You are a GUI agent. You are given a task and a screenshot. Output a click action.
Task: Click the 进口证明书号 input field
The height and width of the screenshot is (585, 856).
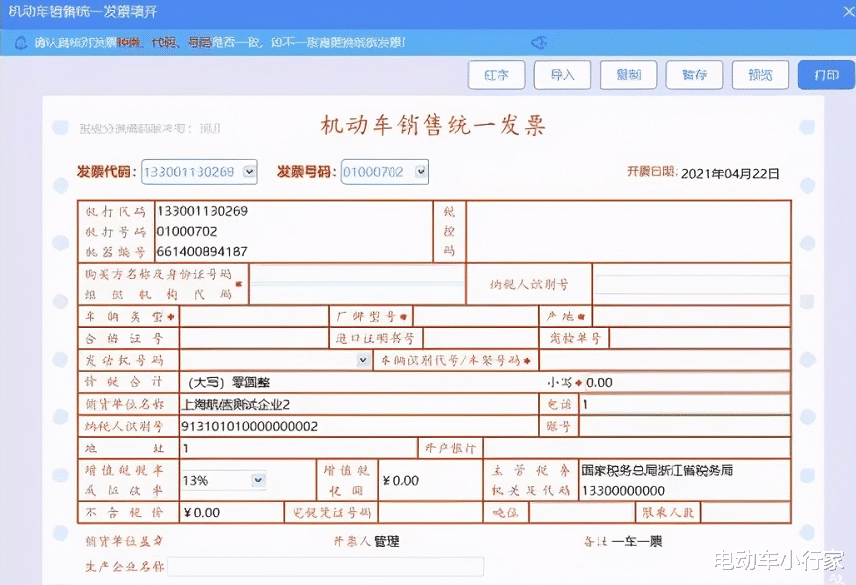480,338
